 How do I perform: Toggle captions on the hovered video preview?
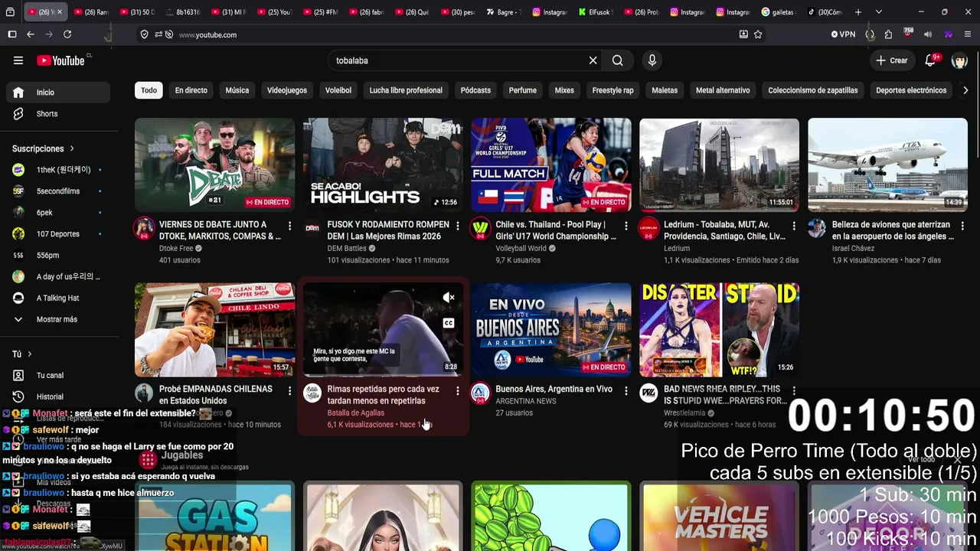449,323
